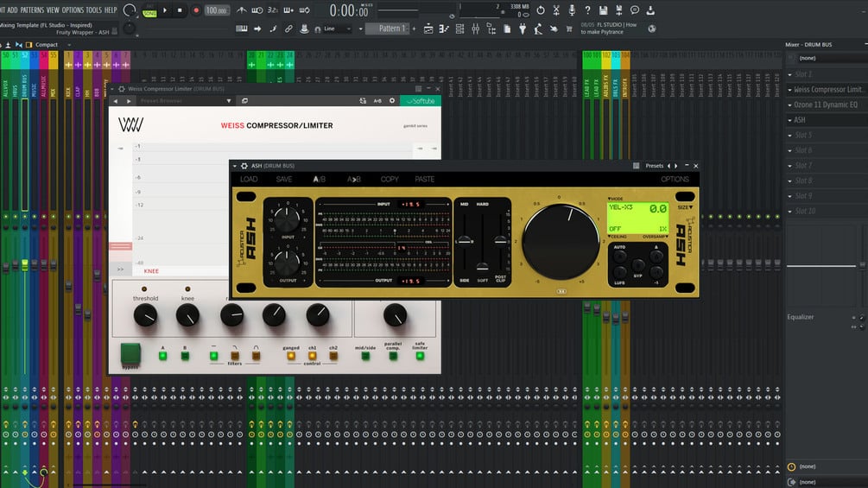Click the Playlist view icon

pyautogui.click(x=428, y=29)
